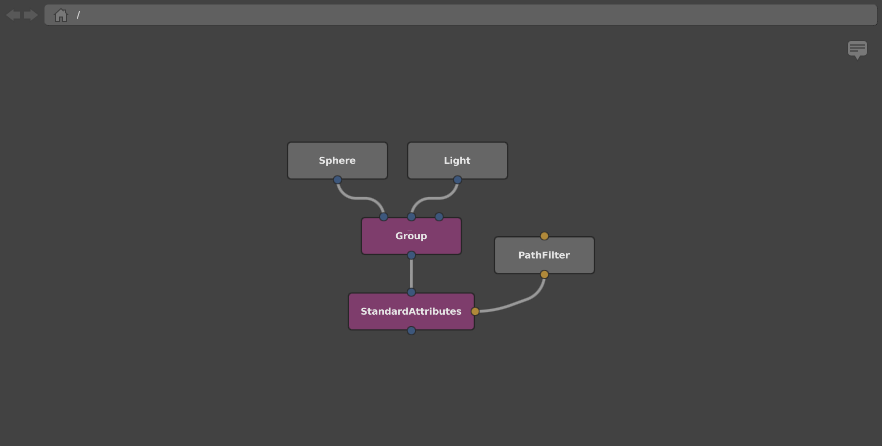882x446 pixels.
Task: Click Group's leftmost input plug
Action: pos(384,217)
